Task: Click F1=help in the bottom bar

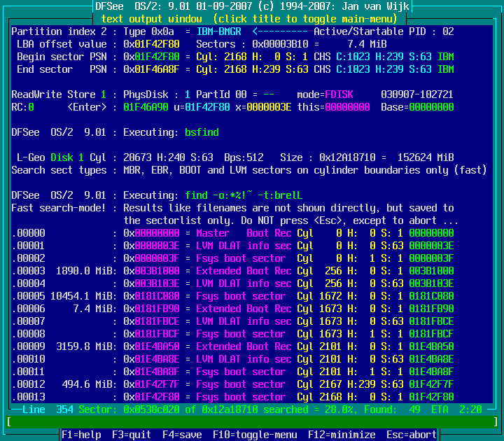Action: tap(81, 435)
